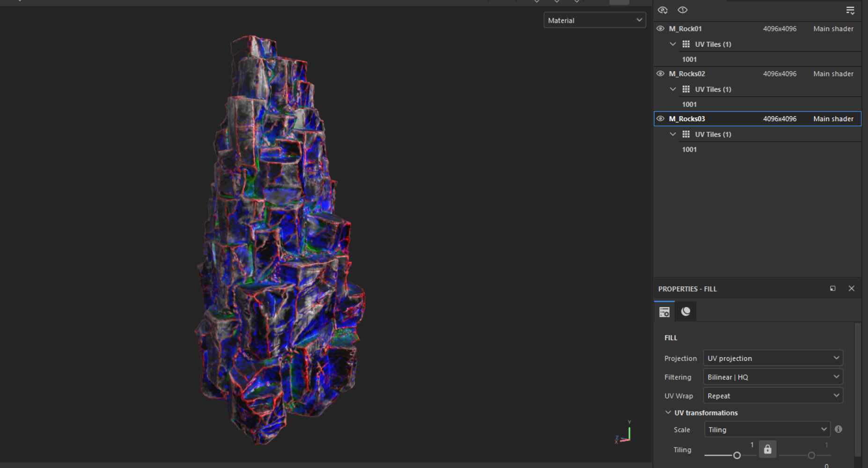868x468 pixels.
Task: Open the viewport Material display mode dropdown
Action: [594, 20]
